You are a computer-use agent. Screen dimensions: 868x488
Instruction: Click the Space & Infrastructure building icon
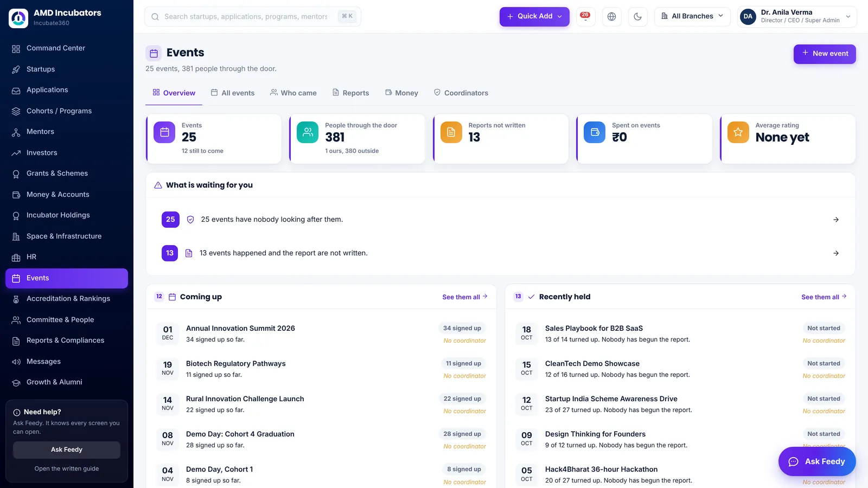click(x=16, y=236)
